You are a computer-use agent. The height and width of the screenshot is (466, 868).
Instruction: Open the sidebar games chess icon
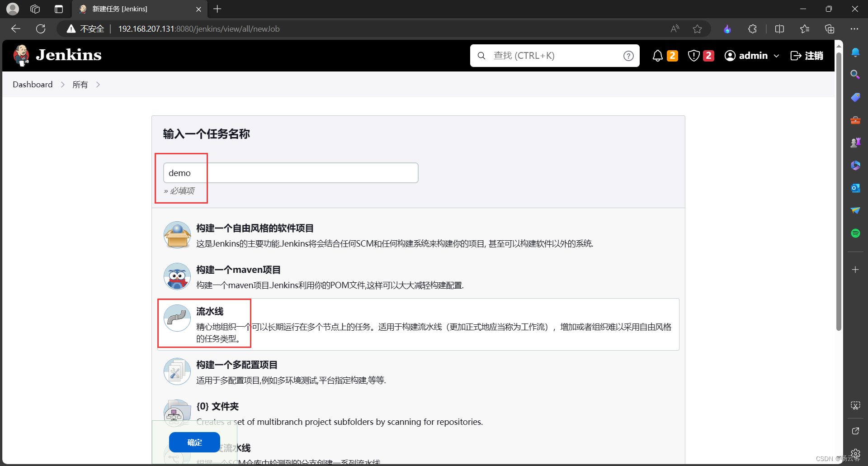click(855, 143)
